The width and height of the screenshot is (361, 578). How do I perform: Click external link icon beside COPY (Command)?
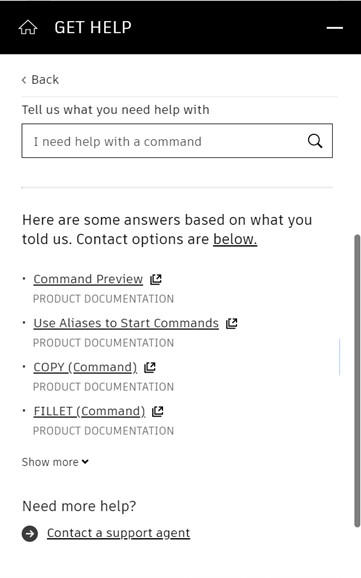[x=150, y=367]
